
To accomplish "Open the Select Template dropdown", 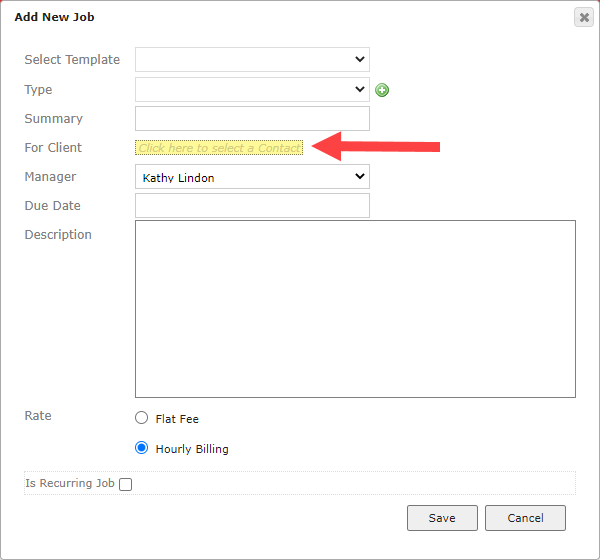I will point(252,59).
